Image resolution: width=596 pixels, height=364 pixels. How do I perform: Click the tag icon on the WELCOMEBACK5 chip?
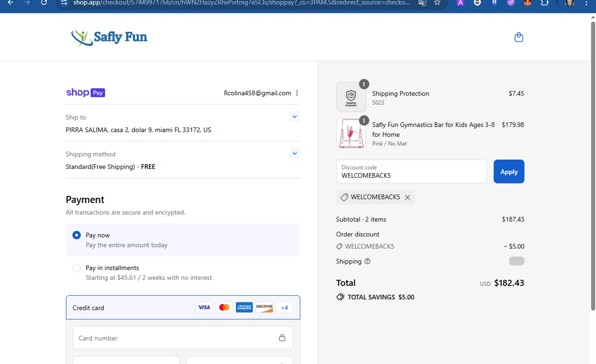tap(344, 197)
